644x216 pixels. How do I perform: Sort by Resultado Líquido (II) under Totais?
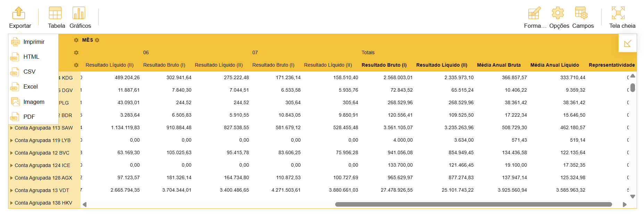pos(442,65)
